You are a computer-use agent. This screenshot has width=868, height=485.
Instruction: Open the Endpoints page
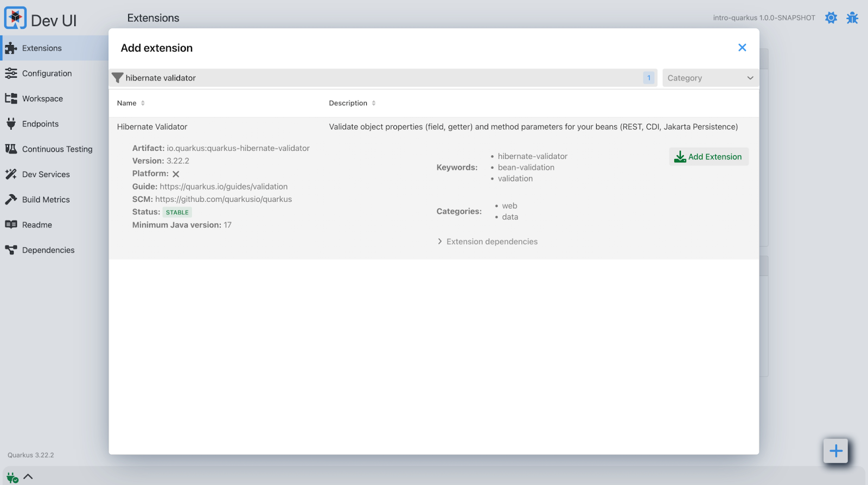pos(54,124)
